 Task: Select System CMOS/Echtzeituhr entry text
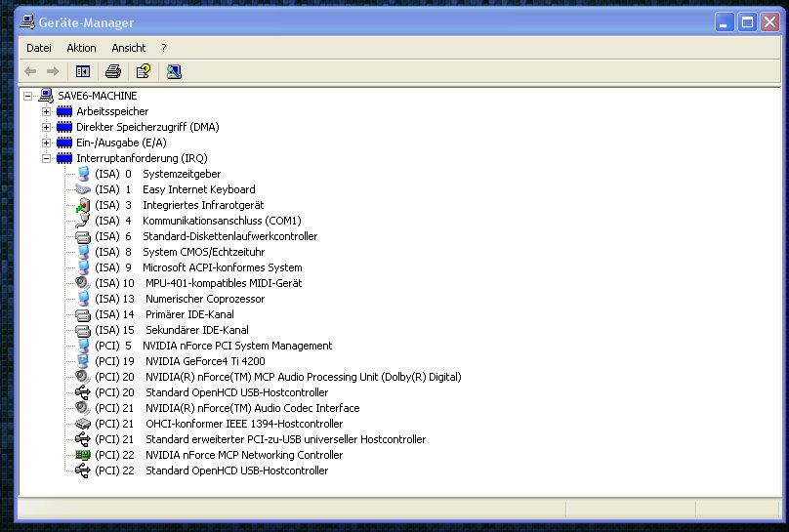(203, 252)
